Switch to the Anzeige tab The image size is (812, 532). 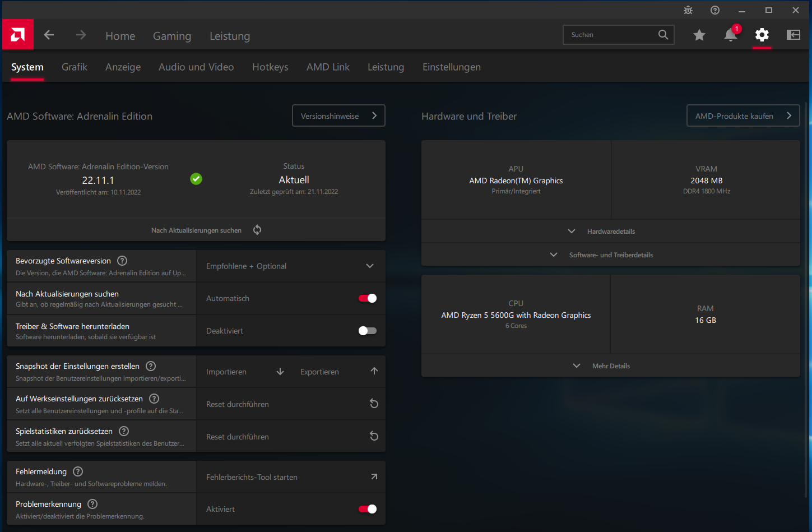coord(123,67)
